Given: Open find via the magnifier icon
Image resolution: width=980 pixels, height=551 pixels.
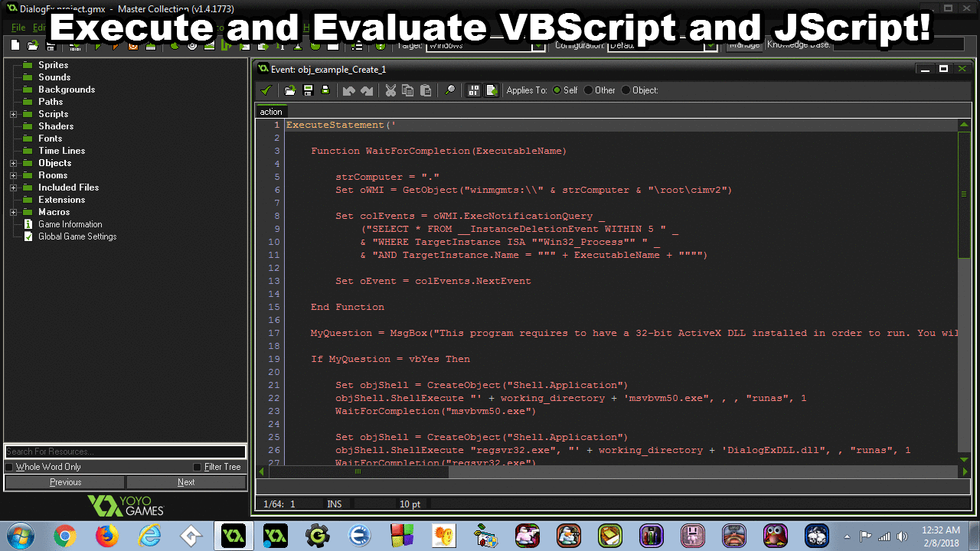Looking at the screenshot, I should click(450, 90).
